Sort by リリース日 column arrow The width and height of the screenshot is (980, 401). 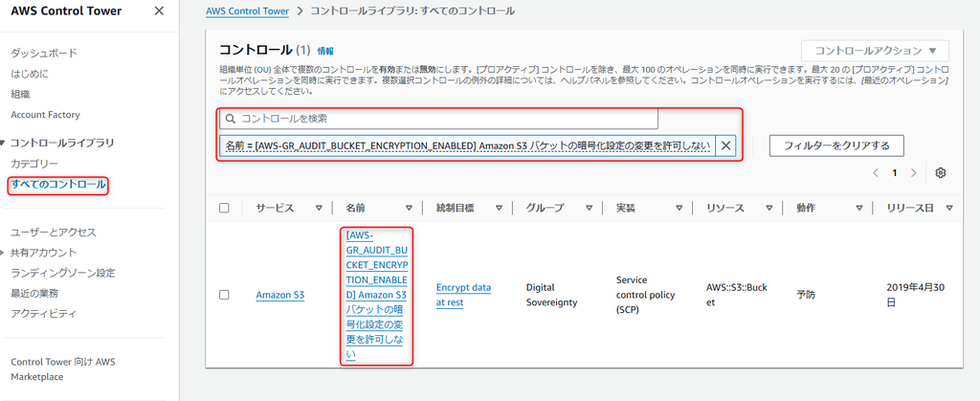[x=949, y=208]
